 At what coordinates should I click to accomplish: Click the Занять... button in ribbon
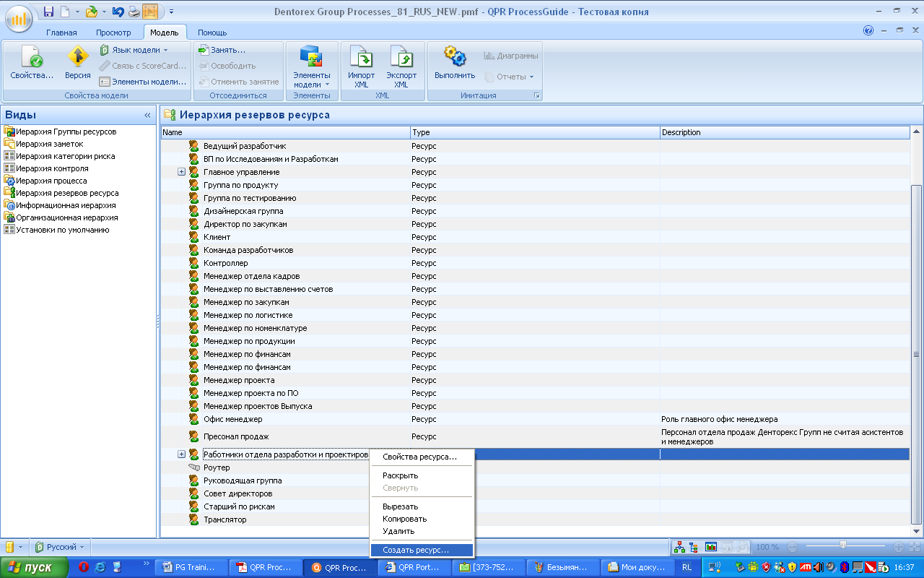[x=222, y=50]
